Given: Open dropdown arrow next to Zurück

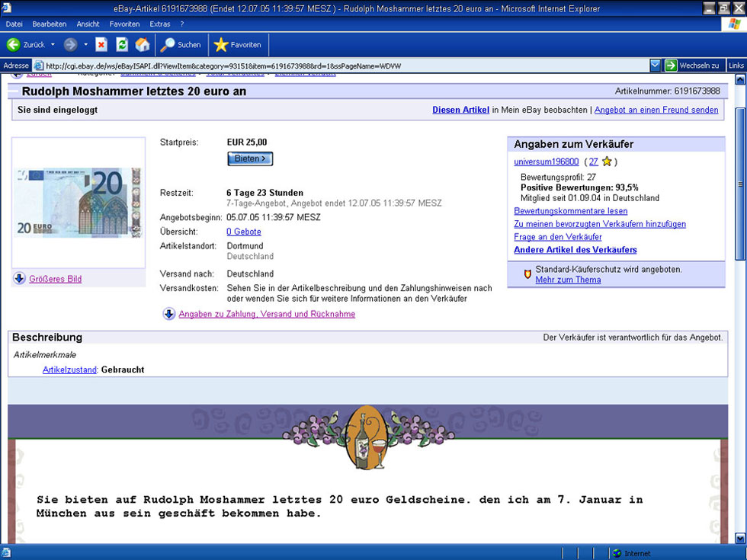Looking at the screenshot, I should tap(53, 45).
